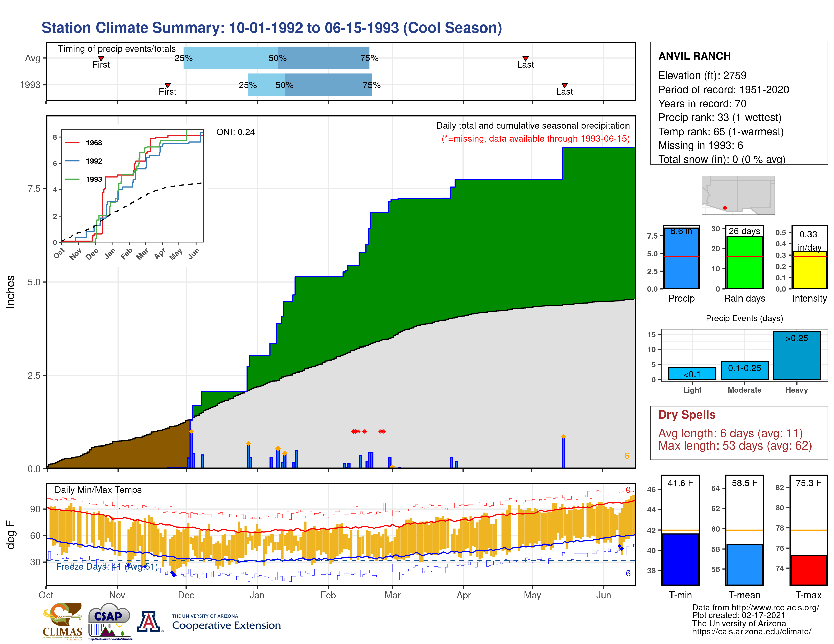Click the blue Precip 8.6 in bar

point(682,258)
